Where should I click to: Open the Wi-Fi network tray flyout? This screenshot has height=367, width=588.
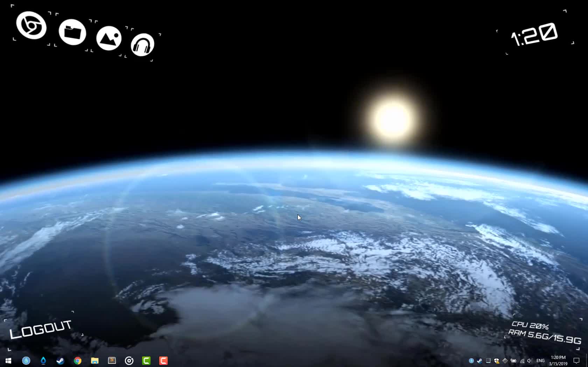522,361
